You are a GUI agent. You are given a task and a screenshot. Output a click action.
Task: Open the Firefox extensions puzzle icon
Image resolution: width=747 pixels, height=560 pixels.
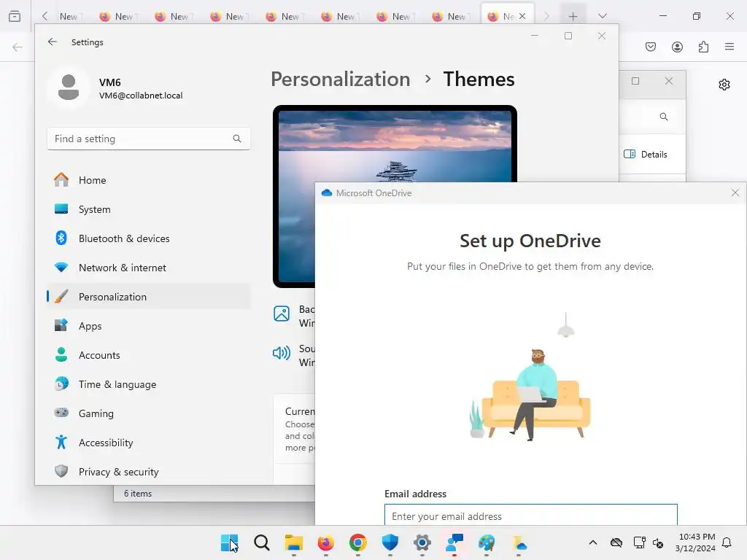click(x=703, y=46)
